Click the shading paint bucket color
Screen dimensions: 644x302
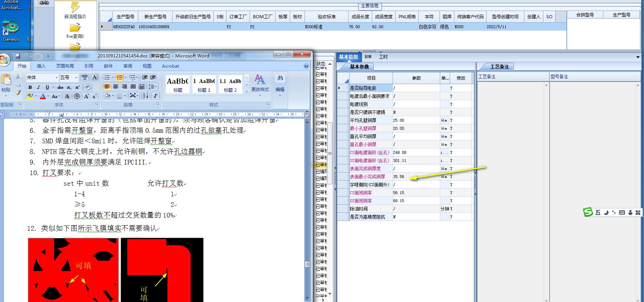(107, 96)
